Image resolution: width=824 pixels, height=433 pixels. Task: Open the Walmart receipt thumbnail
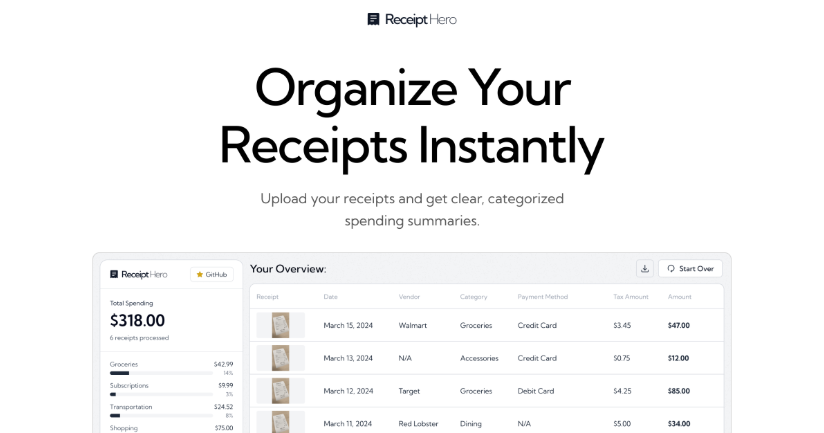pyautogui.click(x=280, y=325)
